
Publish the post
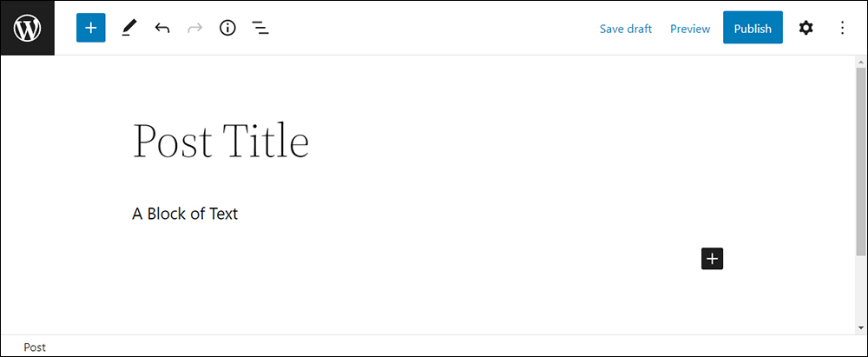click(753, 28)
